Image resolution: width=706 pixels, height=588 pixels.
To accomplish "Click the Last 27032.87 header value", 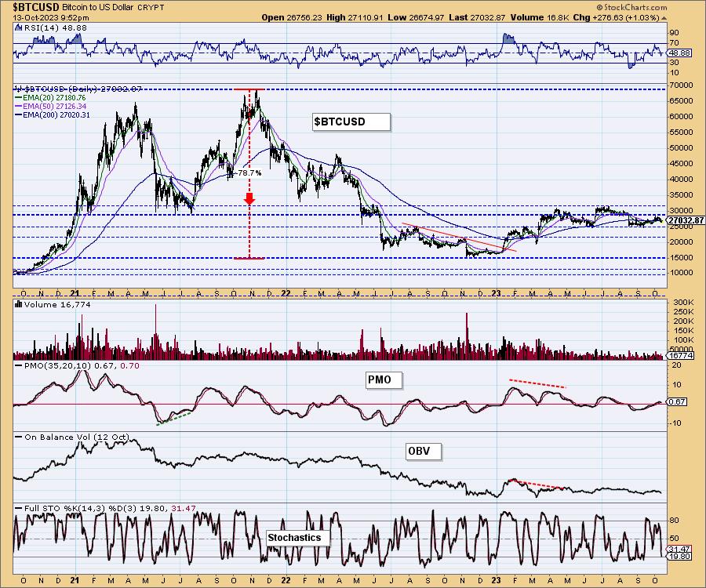I will click(x=477, y=17).
